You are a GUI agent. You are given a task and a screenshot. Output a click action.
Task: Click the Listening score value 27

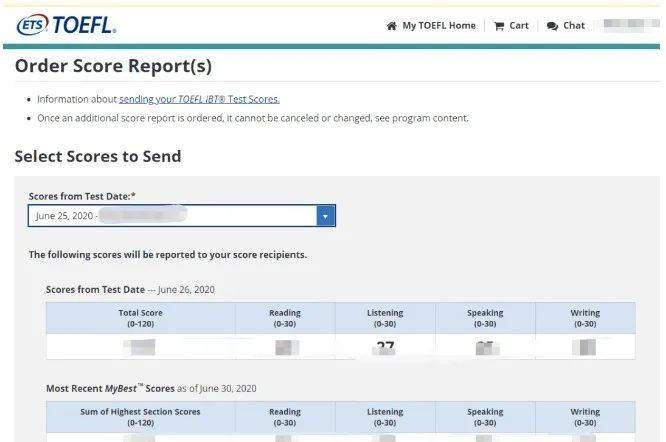[385, 347]
